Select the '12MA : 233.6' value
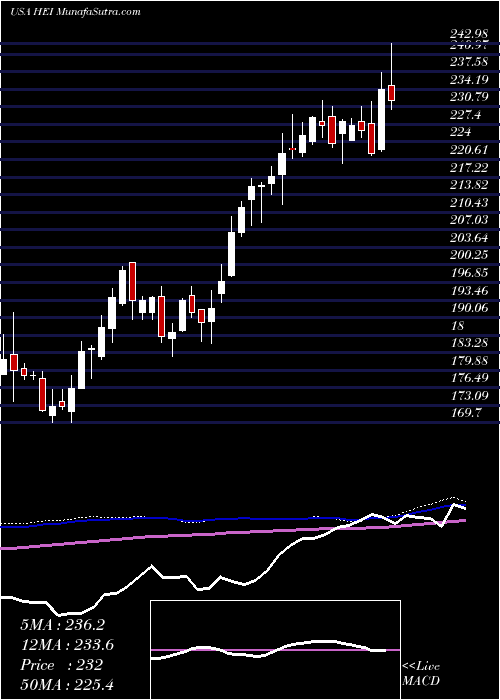Image resolution: width=500 pixels, height=700 pixels. (x=67, y=645)
